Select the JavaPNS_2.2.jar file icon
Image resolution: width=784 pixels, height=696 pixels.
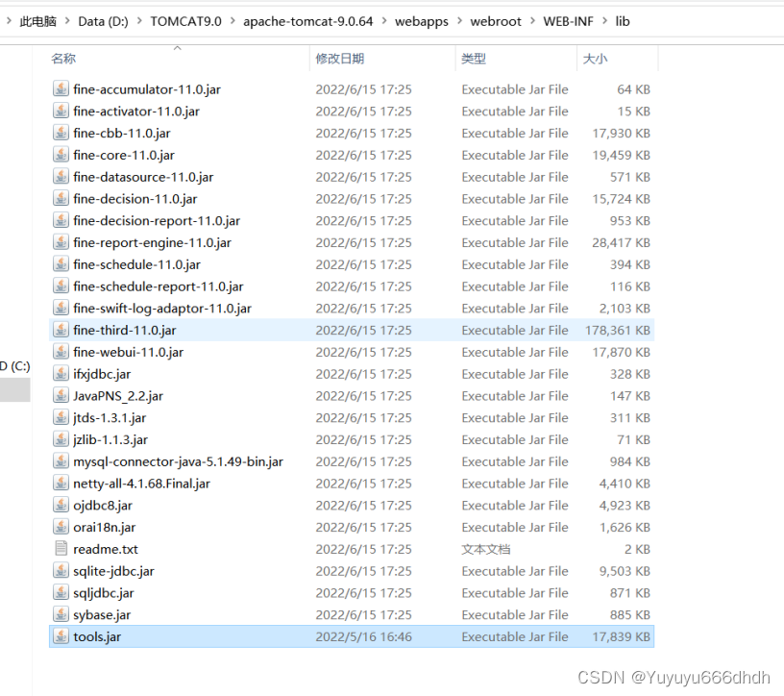(x=61, y=396)
